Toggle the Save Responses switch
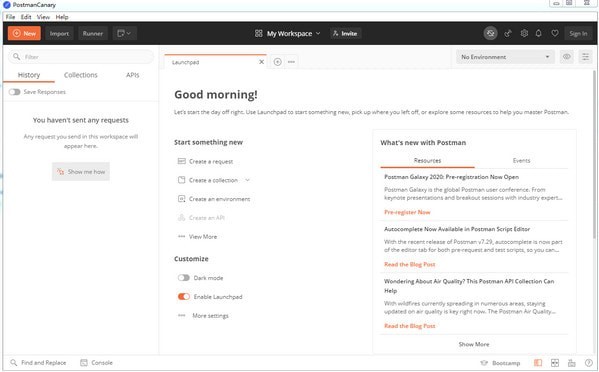Image resolution: width=599 pixels, height=372 pixels. tap(15, 92)
